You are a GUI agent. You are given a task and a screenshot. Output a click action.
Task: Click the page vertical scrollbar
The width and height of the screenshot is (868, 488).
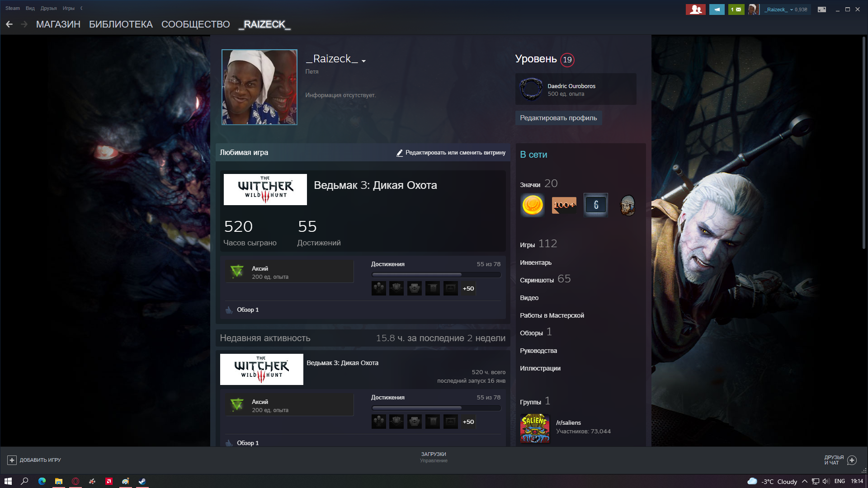864,142
